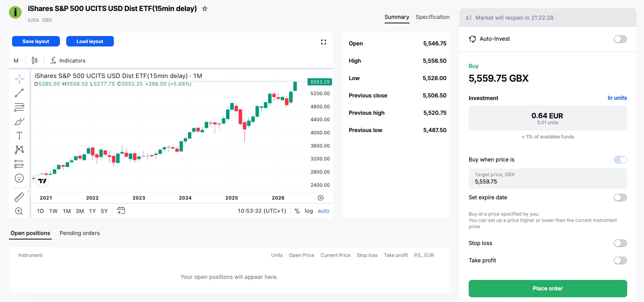The image size is (644, 302).
Task: Toggle auto scale on chart
Action: click(324, 211)
